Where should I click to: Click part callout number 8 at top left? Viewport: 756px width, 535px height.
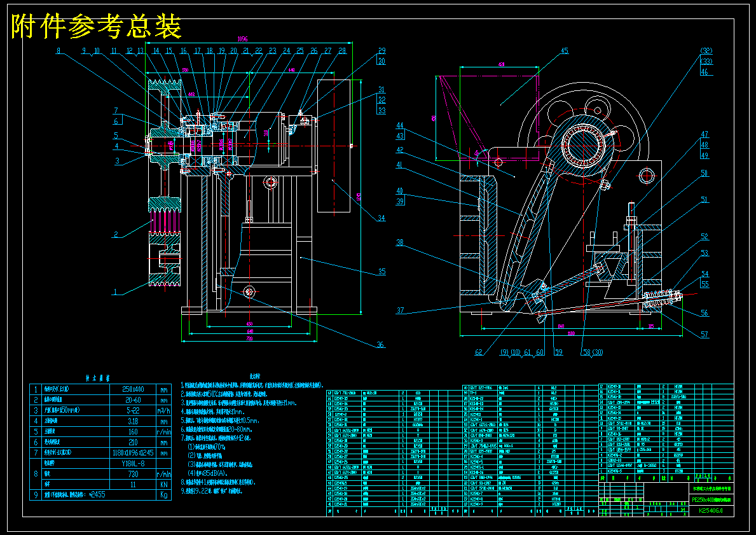58,51
